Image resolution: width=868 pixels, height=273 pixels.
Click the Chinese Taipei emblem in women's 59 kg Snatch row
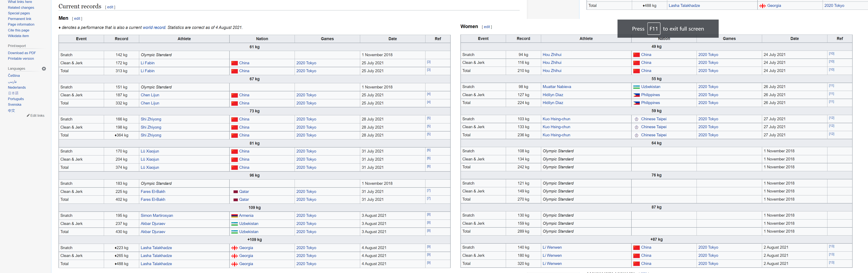pos(636,119)
